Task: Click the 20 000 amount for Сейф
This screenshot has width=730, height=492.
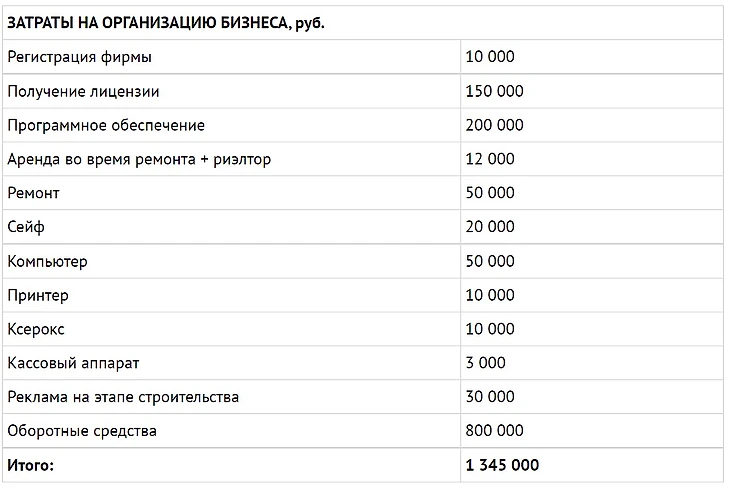Action: pyautogui.click(x=490, y=227)
